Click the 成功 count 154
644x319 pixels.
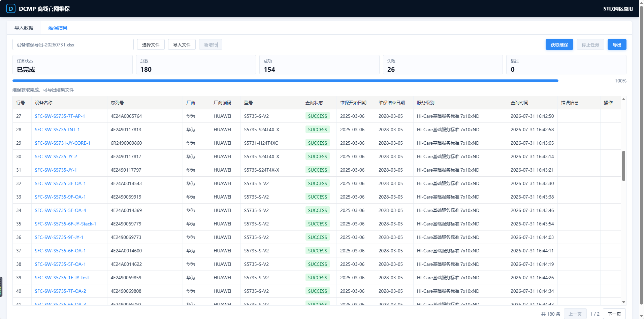click(x=269, y=69)
